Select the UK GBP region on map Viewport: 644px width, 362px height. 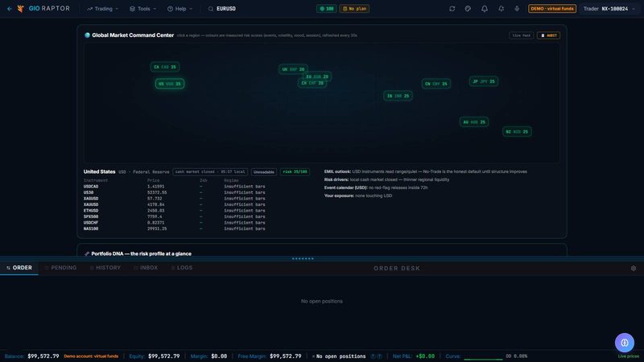(x=293, y=69)
